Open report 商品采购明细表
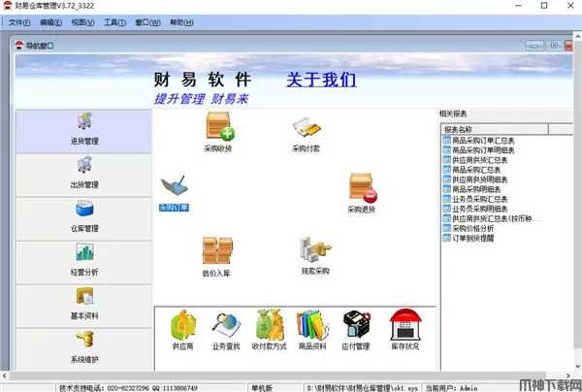Screen dimensions: 582x392 (x=471, y=189)
